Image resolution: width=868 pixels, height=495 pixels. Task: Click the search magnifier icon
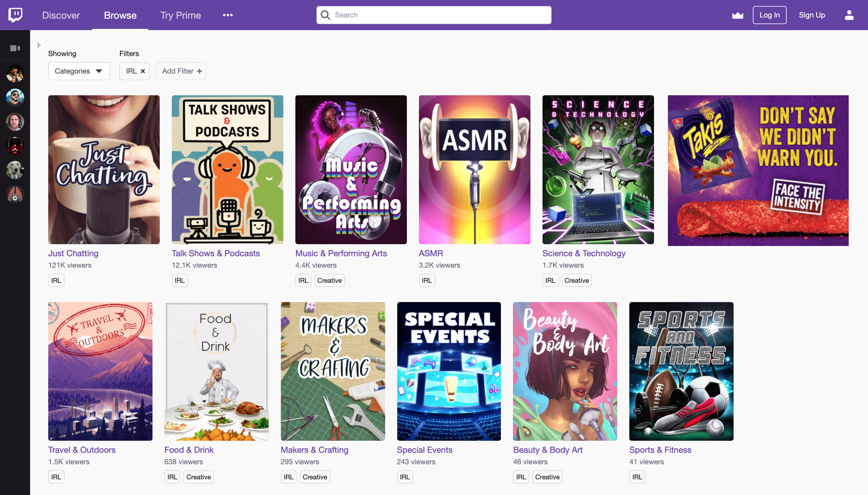(325, 15)
